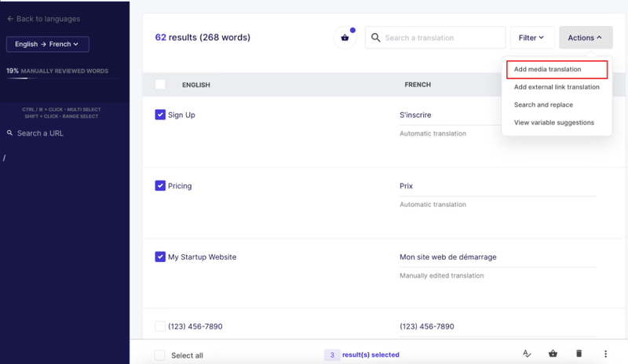Click the Manually edited translation label
Image resolution: width=628 pixels, height=364 pixels.
click(x=442, y=275)
